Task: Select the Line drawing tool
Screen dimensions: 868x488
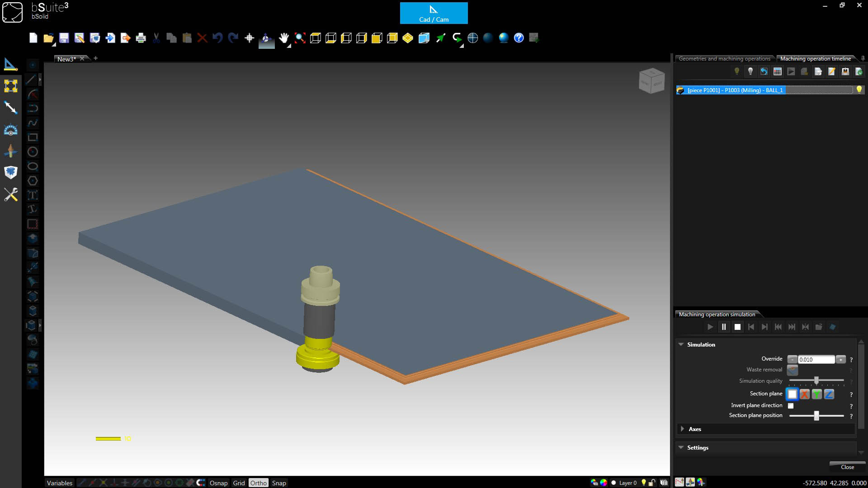Action: click(x=32, y=80)
